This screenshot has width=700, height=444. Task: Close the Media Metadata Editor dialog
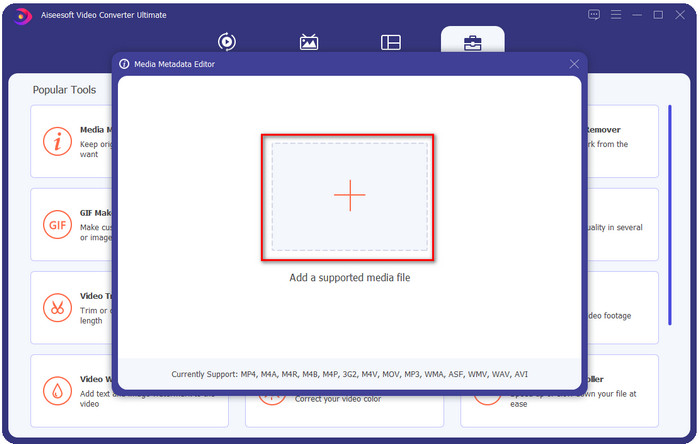coord(574,64)
